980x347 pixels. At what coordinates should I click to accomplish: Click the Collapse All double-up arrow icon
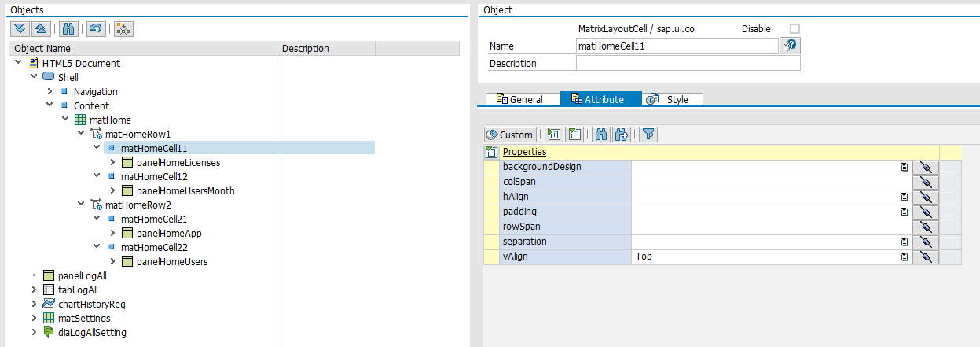pos(42,29)
